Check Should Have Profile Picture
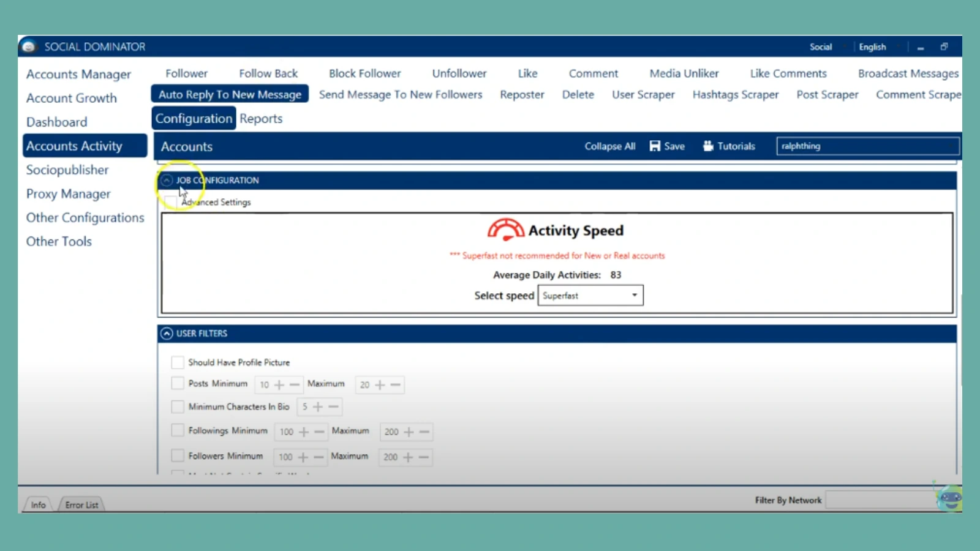980x551 pixels. [178, 362]
